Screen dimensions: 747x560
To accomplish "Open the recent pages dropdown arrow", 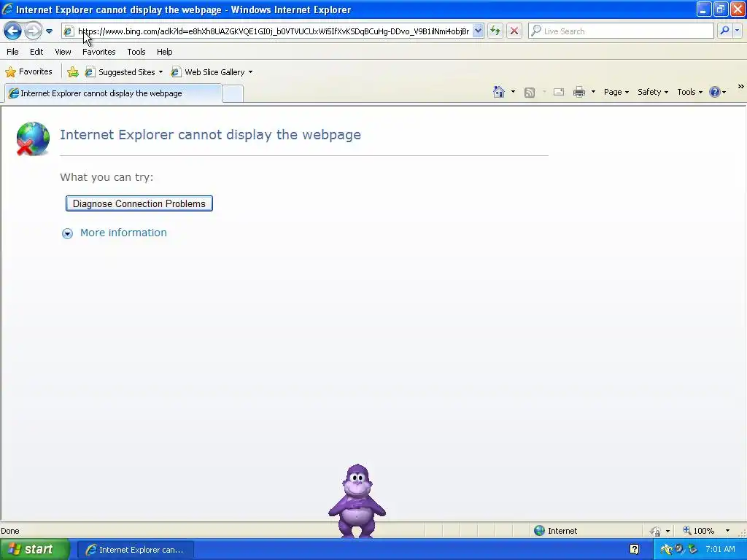I will (x=49, y=31).
